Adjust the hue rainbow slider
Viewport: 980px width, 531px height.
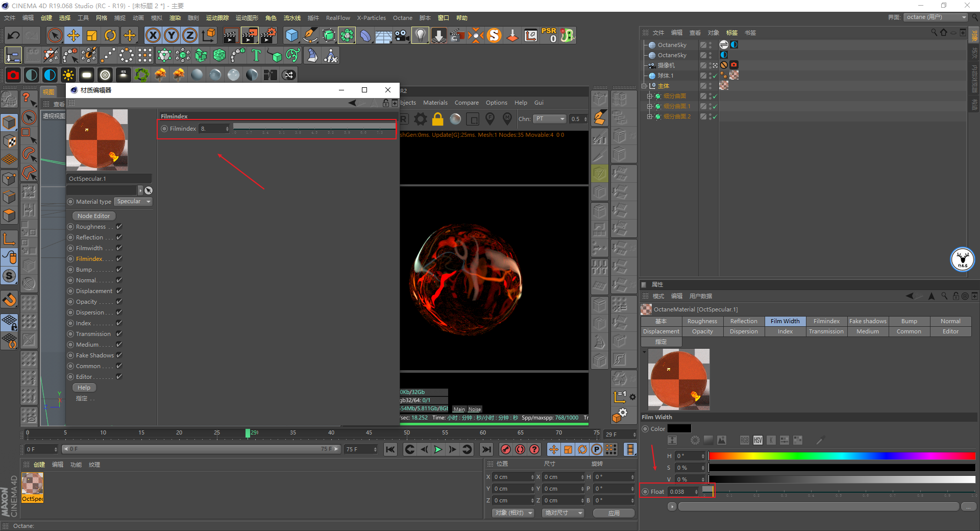[842, 456]
